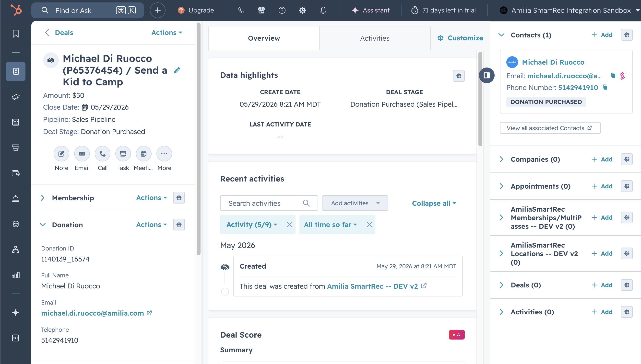Edit the deal name with pencil icon

click(x=177, y=70)
